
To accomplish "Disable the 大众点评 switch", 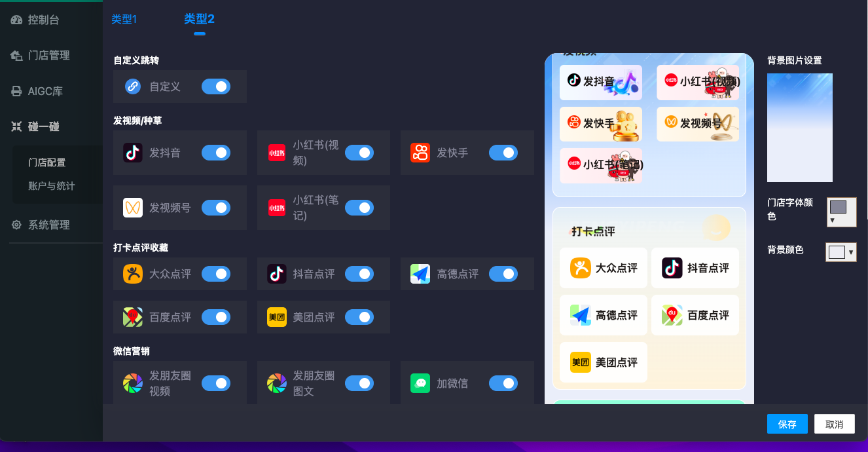I will point(216,273).
